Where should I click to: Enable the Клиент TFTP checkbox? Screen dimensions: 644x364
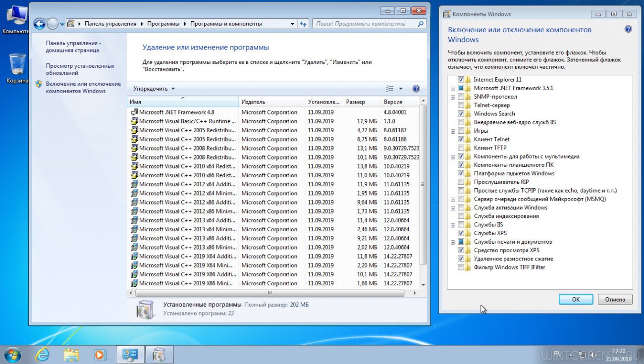coord(461,148)
